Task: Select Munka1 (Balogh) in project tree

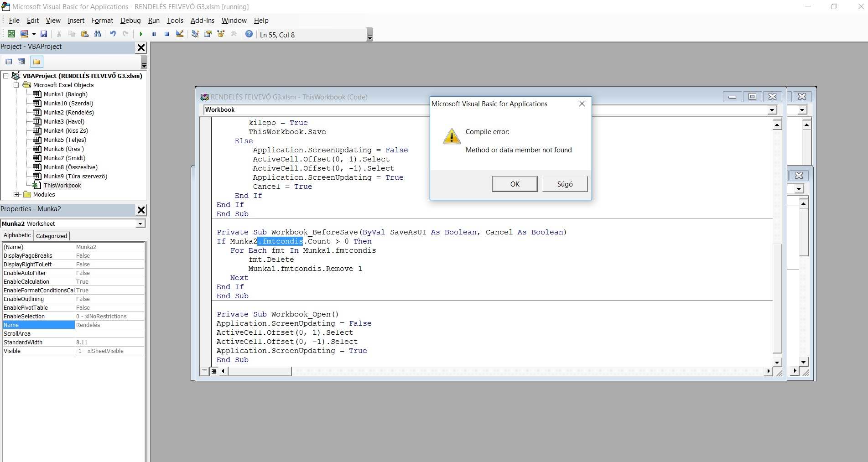Action: [65, 94]
